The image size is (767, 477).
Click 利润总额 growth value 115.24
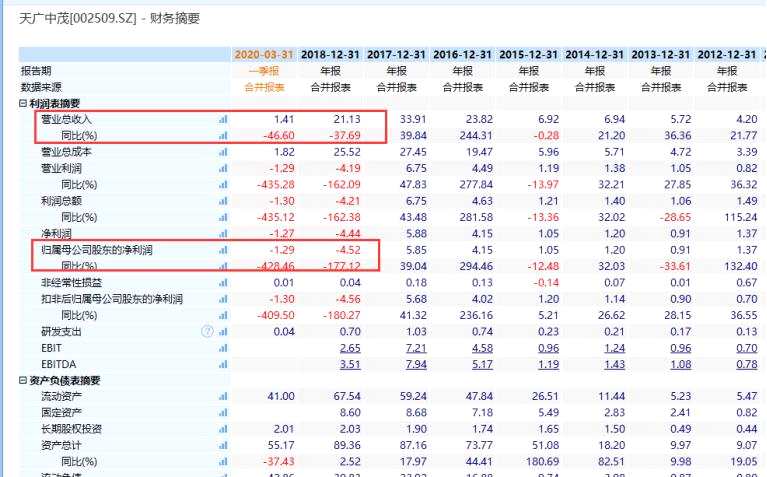pos(741,217)
